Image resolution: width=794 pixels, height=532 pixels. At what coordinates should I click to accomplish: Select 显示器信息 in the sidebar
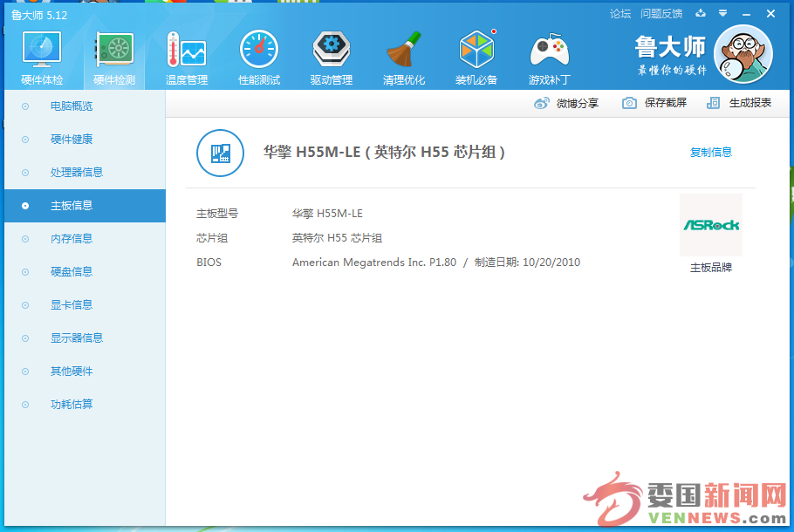coord(85,338)
